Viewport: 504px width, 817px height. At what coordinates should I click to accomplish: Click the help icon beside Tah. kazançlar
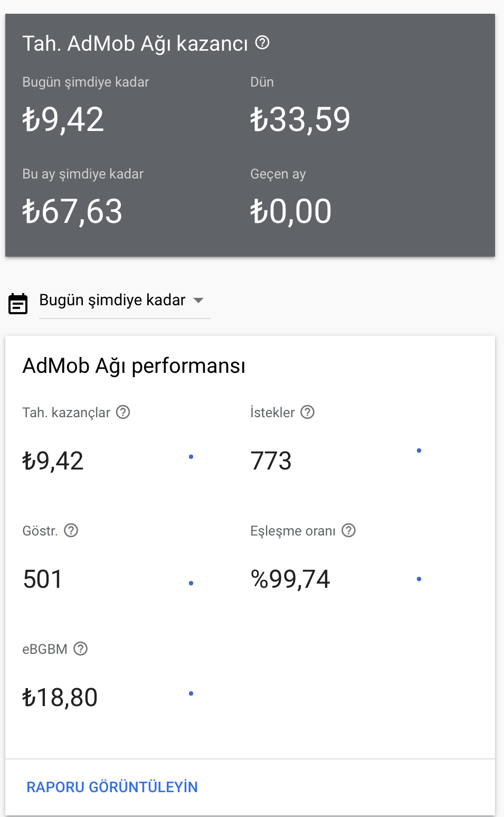[x=123, y=412]
